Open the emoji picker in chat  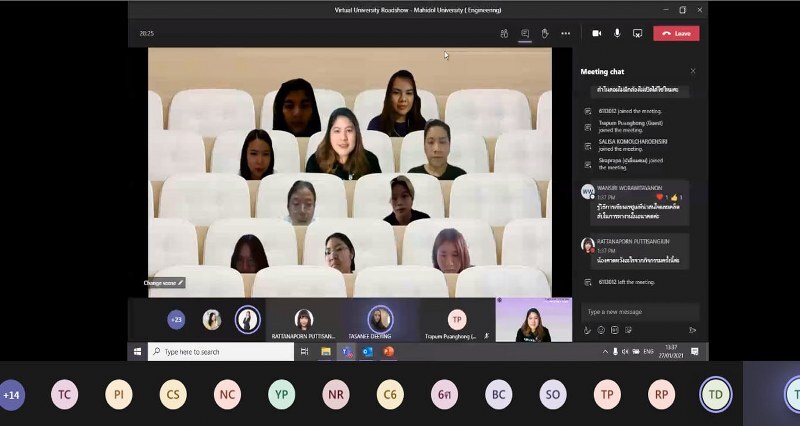click(x=601, y=330)
